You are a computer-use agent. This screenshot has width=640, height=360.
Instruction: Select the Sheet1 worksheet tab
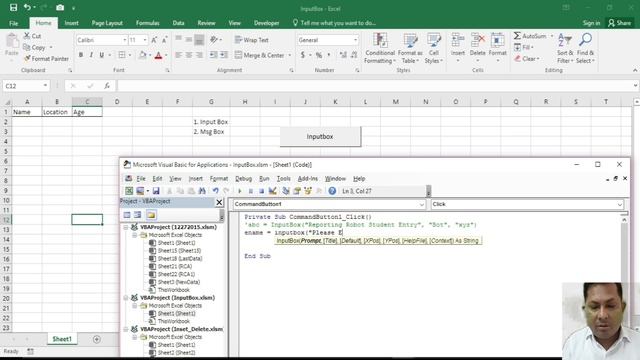62,339
